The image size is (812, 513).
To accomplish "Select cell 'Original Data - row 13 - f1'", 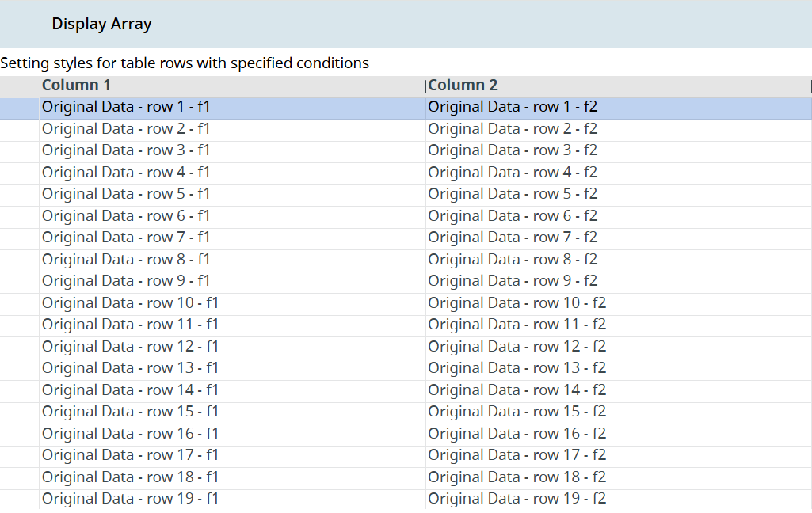I will tap(130, 368).
